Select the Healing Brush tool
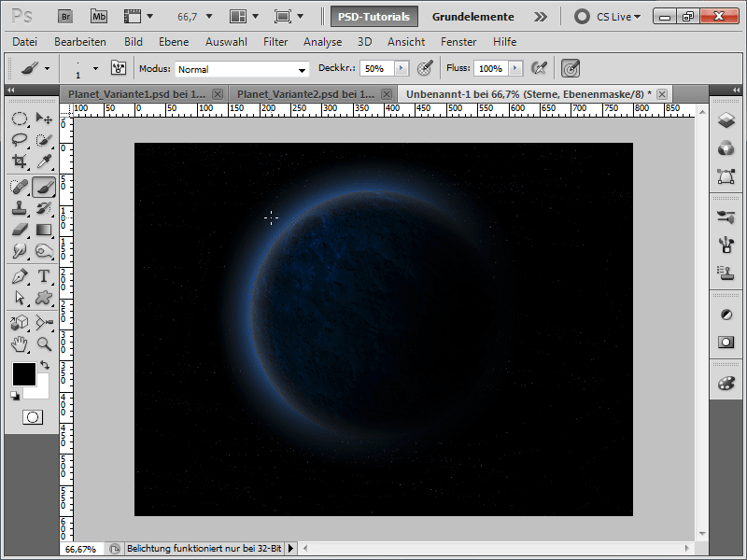Screen dimensions: 747x560 (19, 187)
